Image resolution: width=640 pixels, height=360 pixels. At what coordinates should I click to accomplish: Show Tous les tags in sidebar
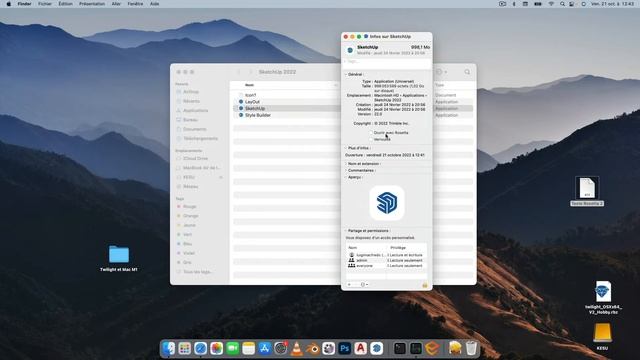click(x=197, y=272)
